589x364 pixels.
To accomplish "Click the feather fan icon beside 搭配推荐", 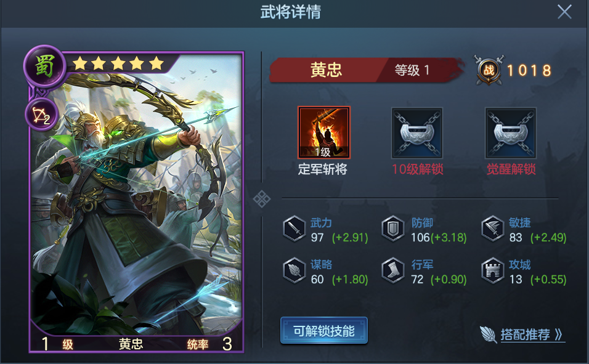I will click(x=489, y=334).
